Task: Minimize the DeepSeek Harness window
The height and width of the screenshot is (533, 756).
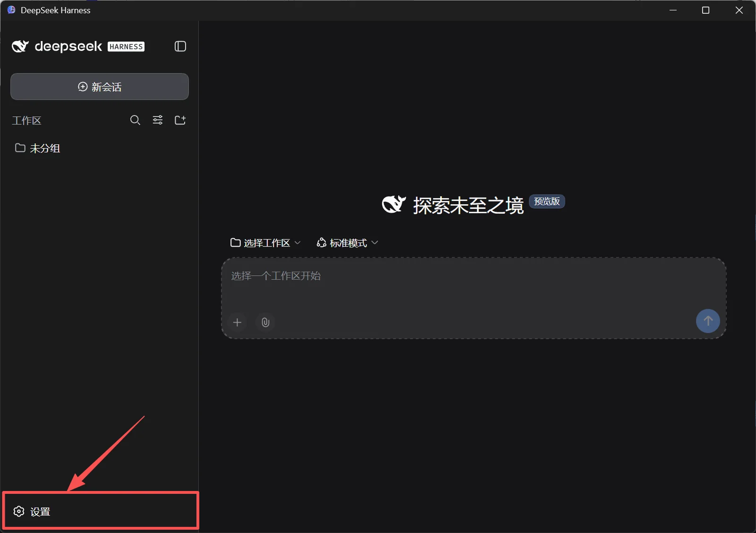Action: pyautogui.click(x=673, y=10)
